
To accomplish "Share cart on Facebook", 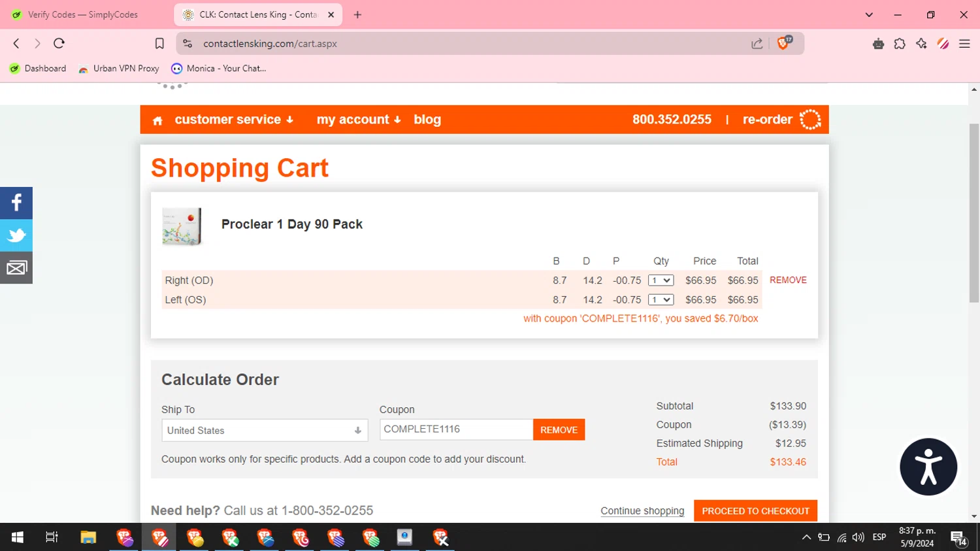I will (16, 203).
